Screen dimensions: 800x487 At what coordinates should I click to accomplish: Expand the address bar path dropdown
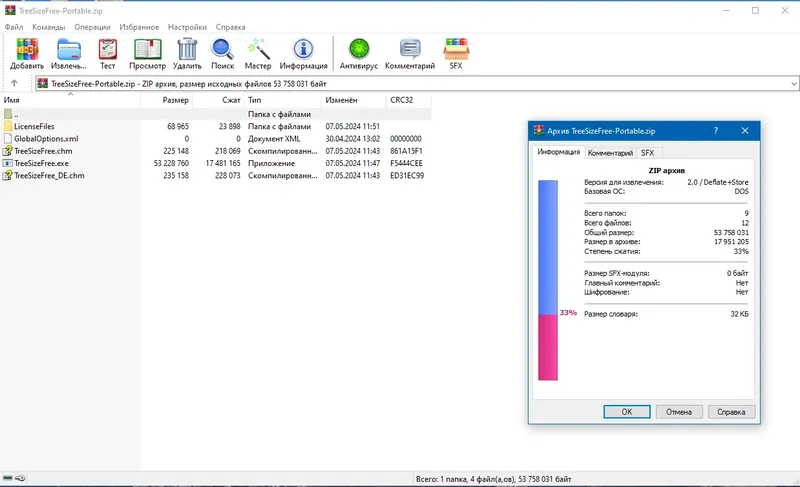794,84
